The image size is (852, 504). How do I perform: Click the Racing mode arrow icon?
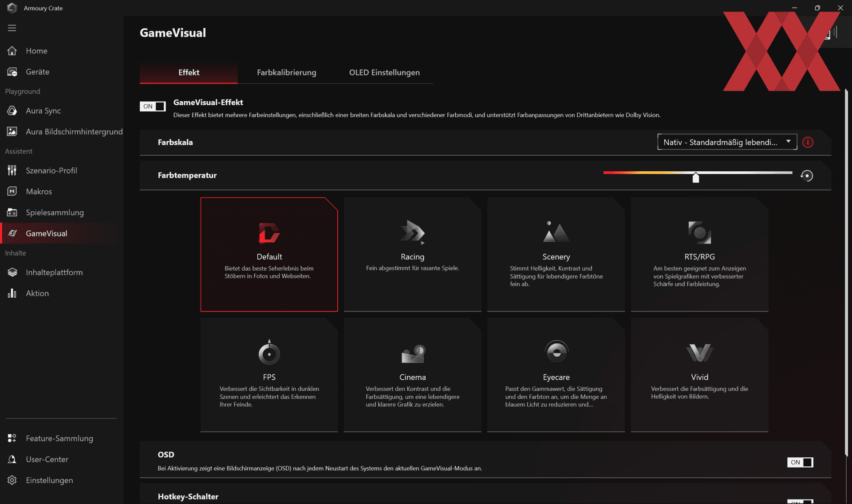click(x=413, y=232)
